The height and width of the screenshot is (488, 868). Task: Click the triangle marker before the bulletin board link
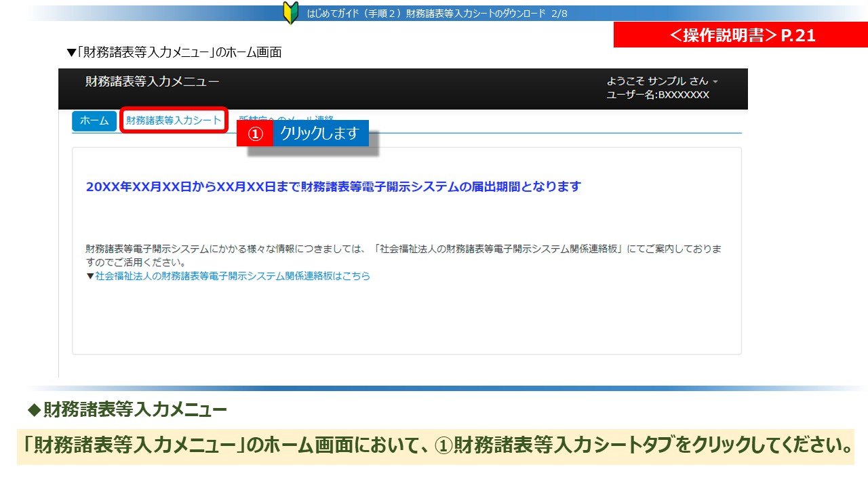click(x=90, y=277)
